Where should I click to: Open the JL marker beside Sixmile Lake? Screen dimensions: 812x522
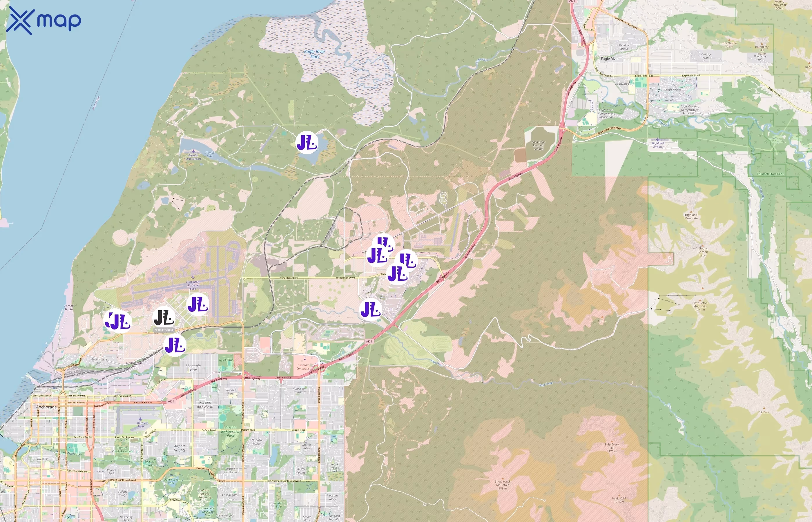coord(307,142)
